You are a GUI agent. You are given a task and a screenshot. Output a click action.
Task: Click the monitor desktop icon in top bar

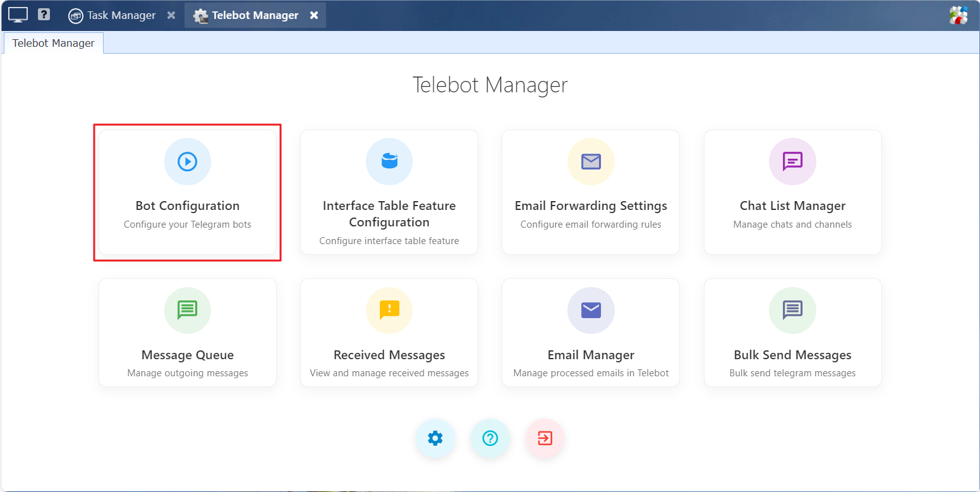(18, 15)
